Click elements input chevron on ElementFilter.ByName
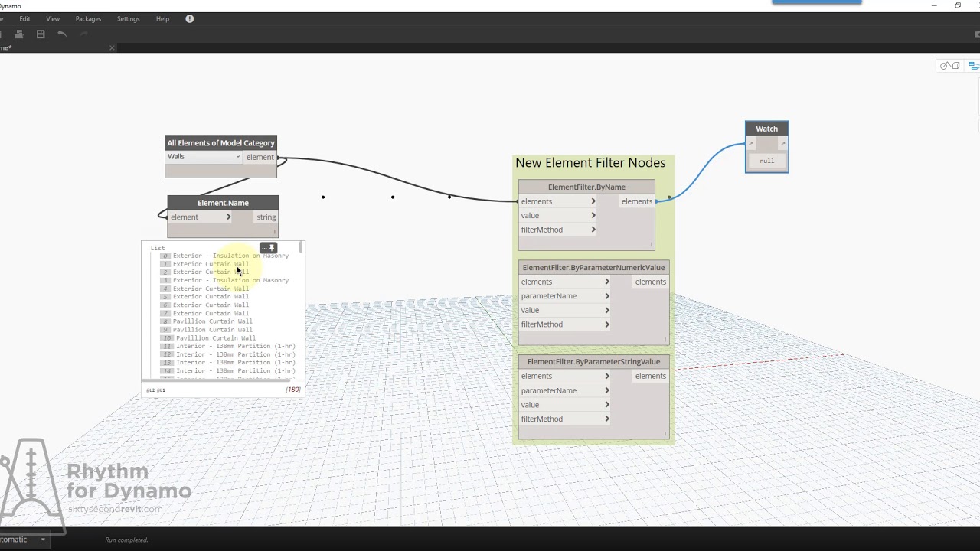The width and height of the screenshot is (980, 551). (593, 201)
